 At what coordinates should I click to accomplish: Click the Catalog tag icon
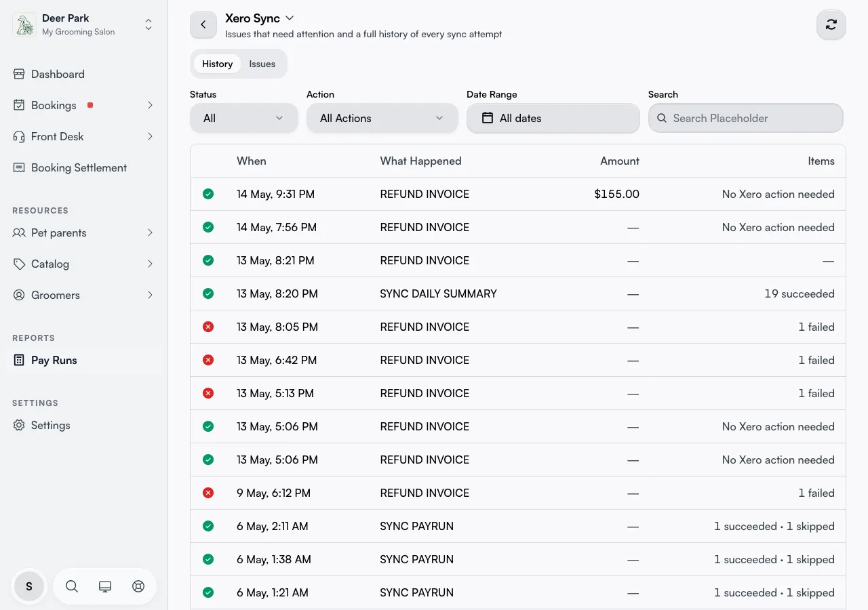pos(19,264)
